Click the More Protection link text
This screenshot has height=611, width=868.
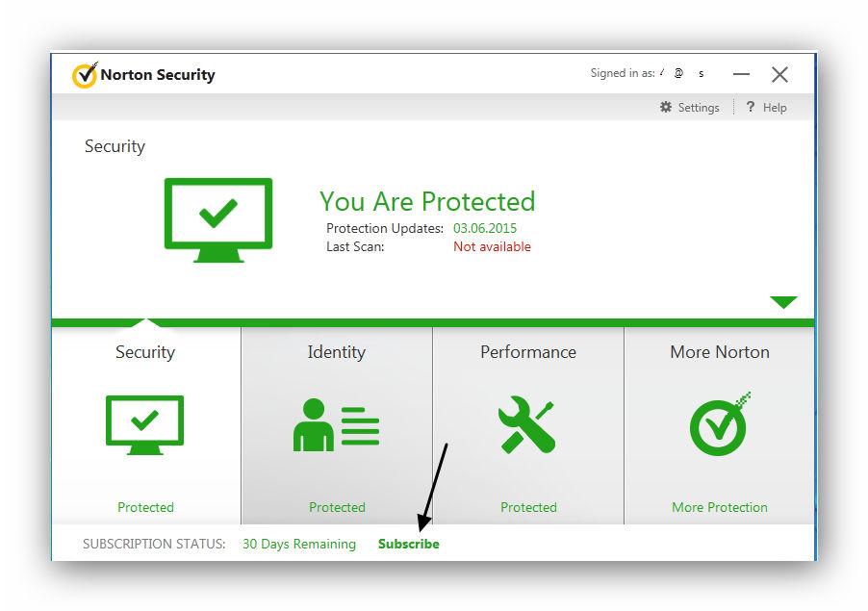pyautogui.click(x=720, y=507)
